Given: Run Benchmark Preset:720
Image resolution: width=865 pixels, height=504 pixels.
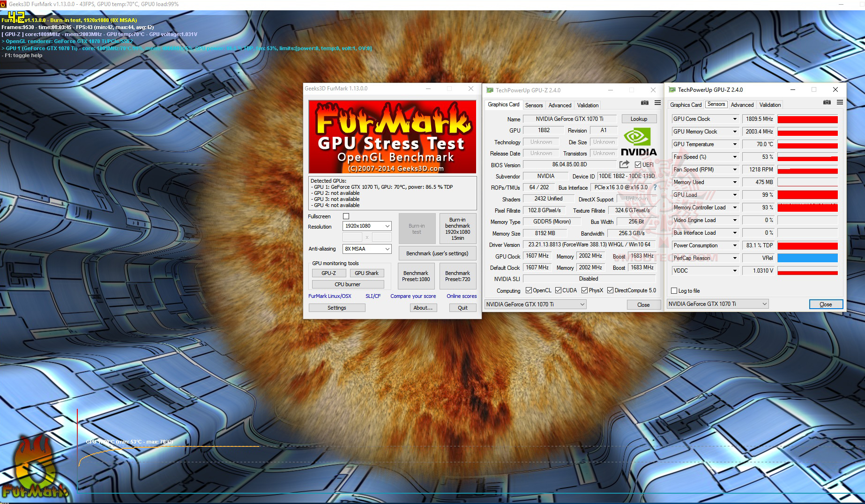Looking at the screenshot, I should click(457, 276).
